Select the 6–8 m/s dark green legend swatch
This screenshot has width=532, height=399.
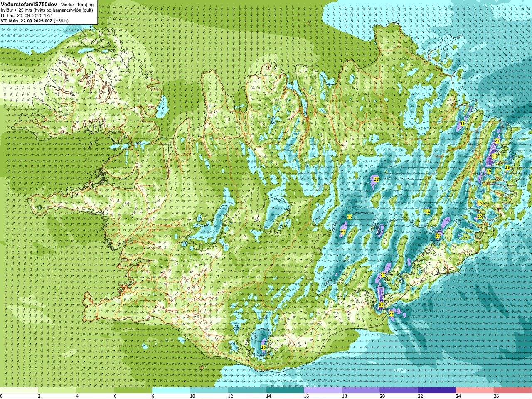(133, 390)
